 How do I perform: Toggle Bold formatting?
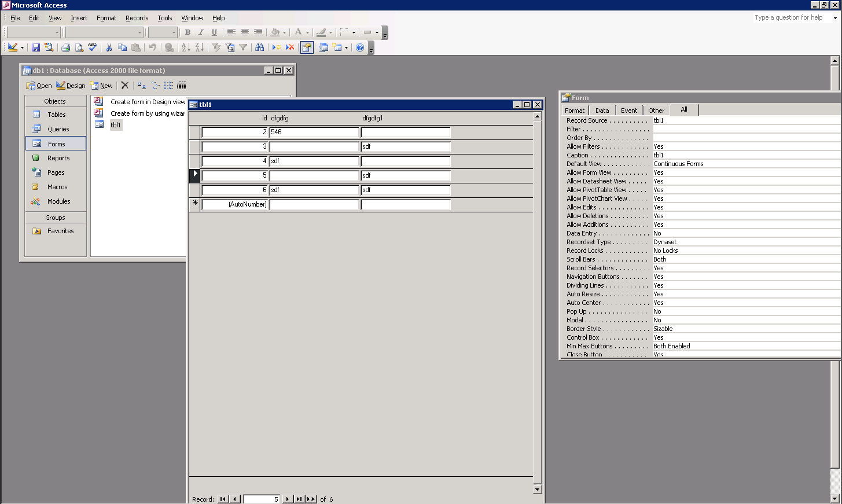(187, 32)
